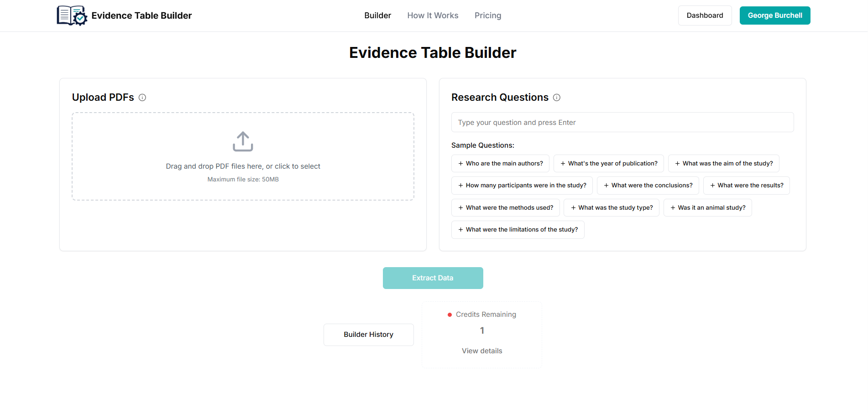Add 'What were the conclusions?' sample question
The height and width of the screenshot is (413, 868).
(x=648, y=186)
